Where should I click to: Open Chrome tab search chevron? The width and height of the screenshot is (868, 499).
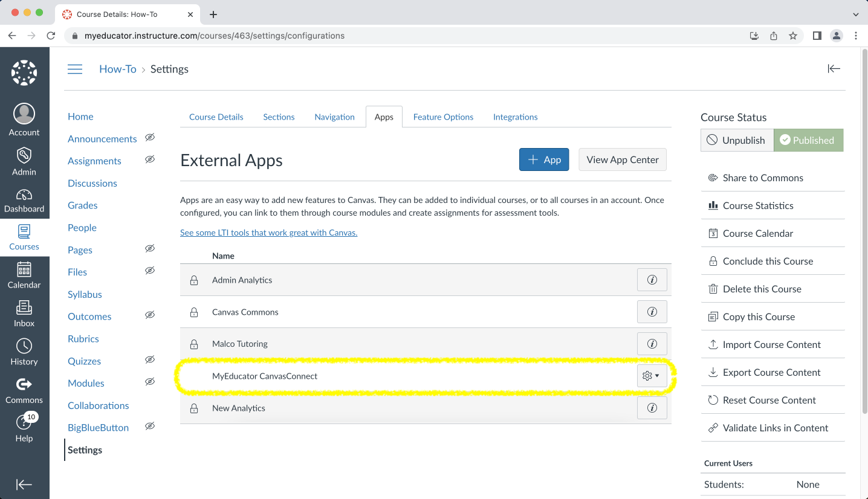[855, 14]
